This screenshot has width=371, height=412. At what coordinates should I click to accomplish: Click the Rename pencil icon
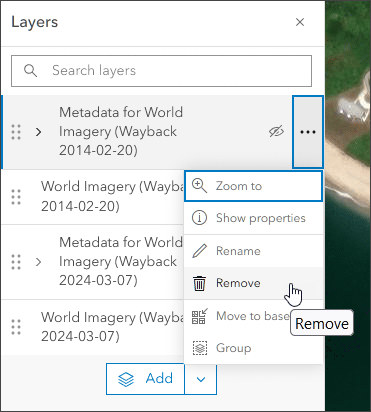pos(199,251)
